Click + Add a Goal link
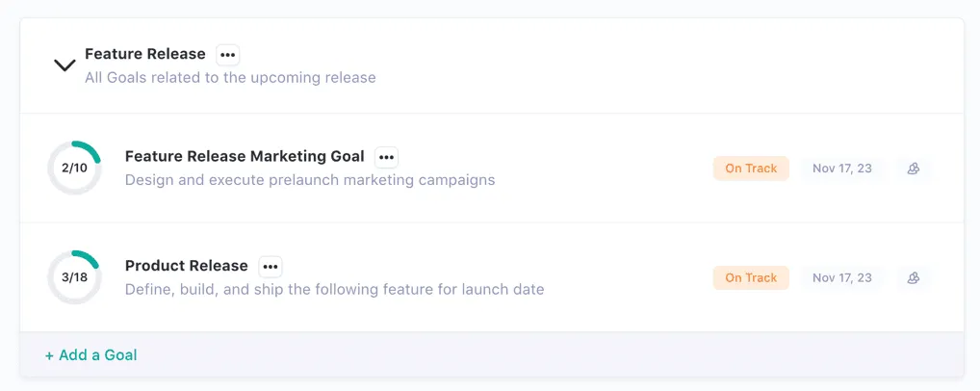The height and width of the screenshot is (391, 980). point(91,355)
